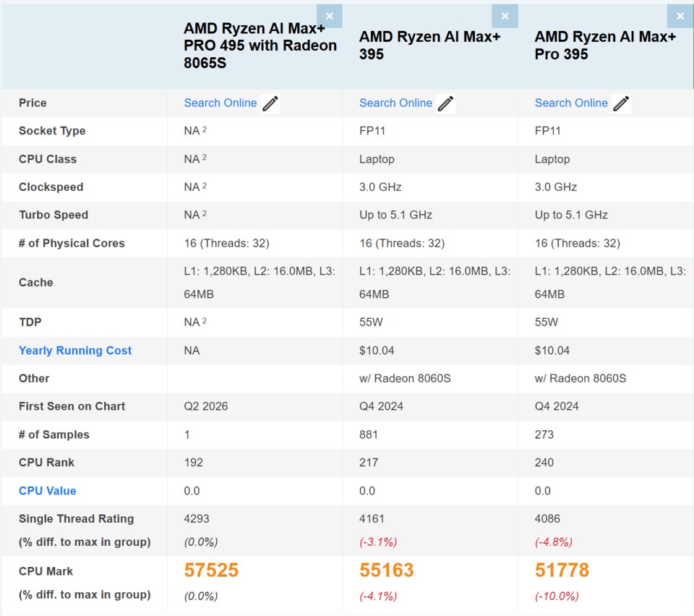The width and height of the screenshot is (694, 616).
Task: Open Search Online link for Max+ 395
Action: [x=395, y=103]
